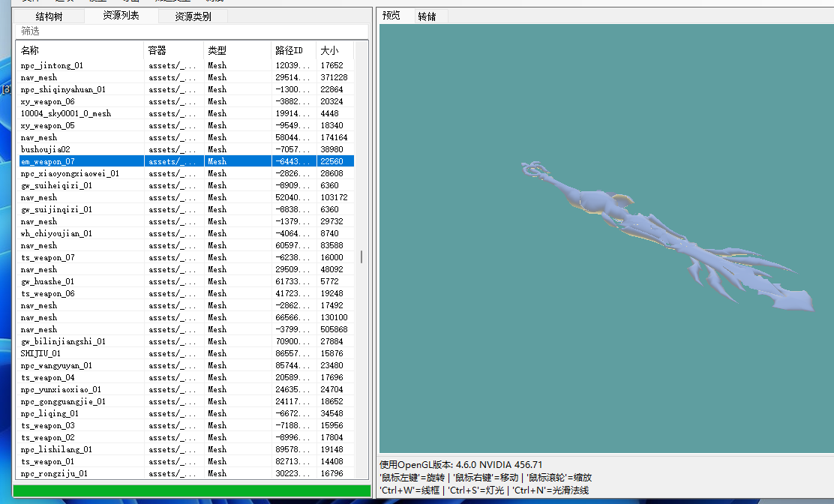Open the 资源列表 tab
The height and width of the screenshot is (504, 834).
121,16
